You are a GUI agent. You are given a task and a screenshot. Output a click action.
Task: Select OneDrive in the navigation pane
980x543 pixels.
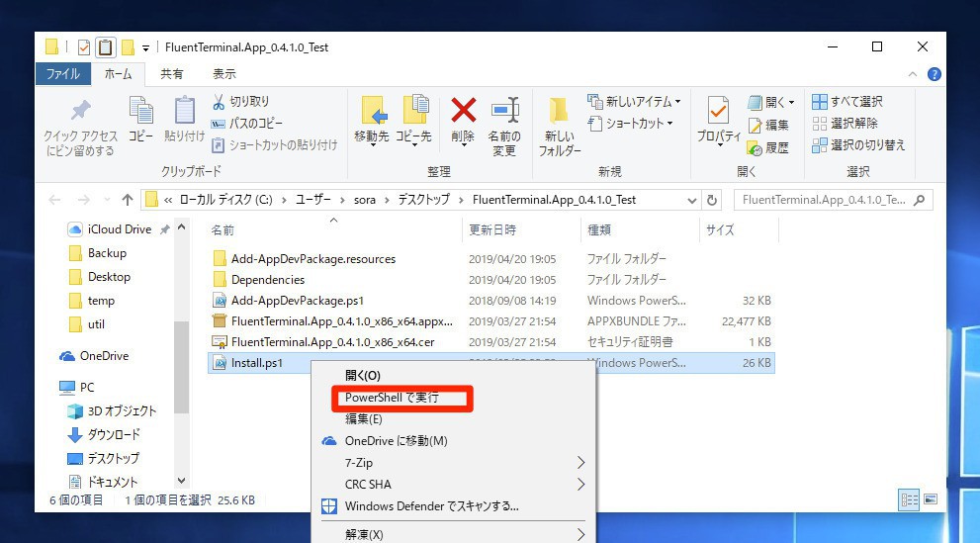[x=94, y=355]
